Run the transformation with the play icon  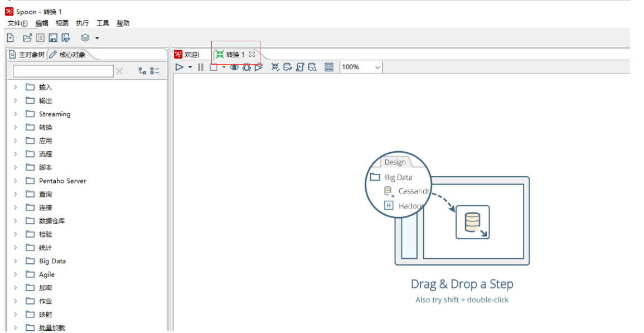[x=180, y=67]
